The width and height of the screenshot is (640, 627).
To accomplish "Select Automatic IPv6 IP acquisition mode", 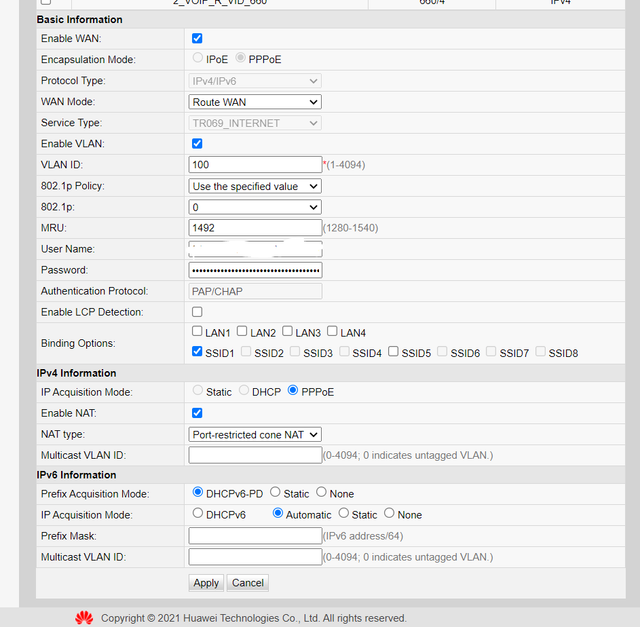I will pyautogui.click(x=278, y=513).
